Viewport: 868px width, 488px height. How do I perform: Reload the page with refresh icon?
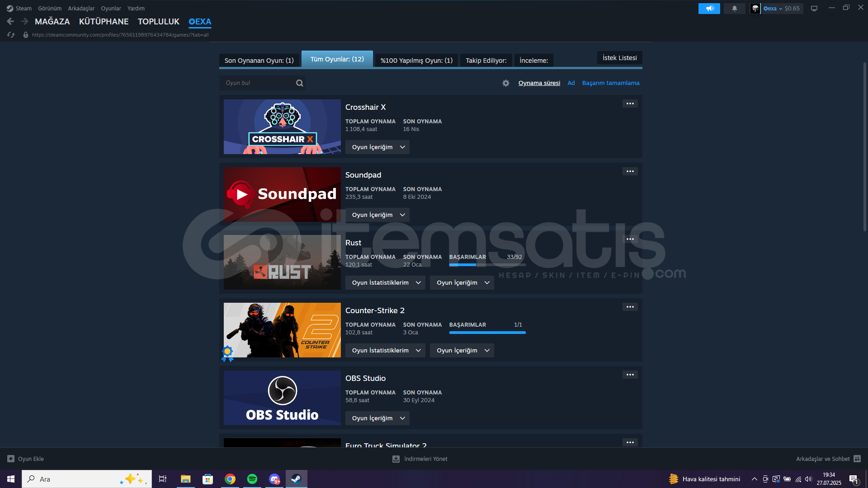[11, 35]
